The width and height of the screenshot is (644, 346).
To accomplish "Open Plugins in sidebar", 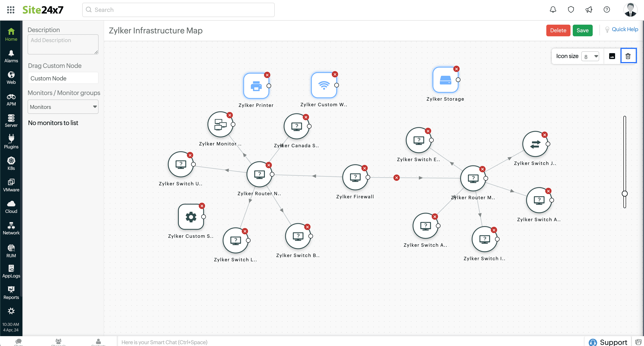I will pyautogui.click(x=11, y=142).
